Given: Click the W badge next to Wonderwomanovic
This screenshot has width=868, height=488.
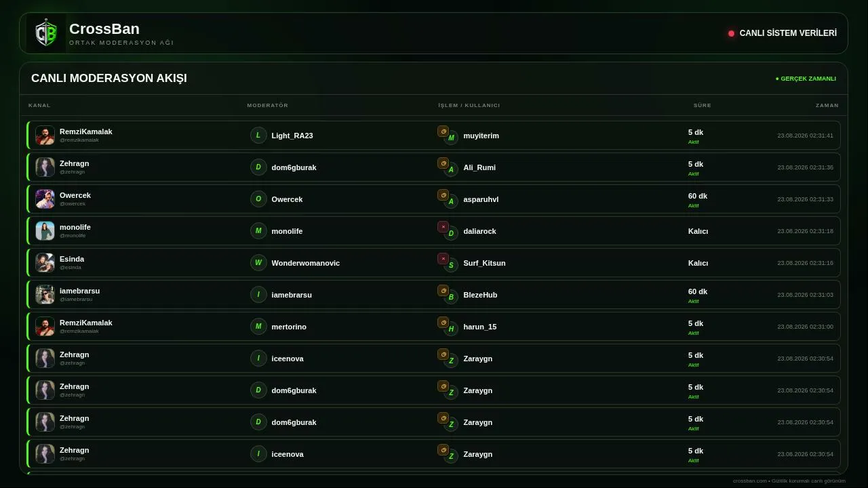Looking at the screenshot, I should pos(258,263).
